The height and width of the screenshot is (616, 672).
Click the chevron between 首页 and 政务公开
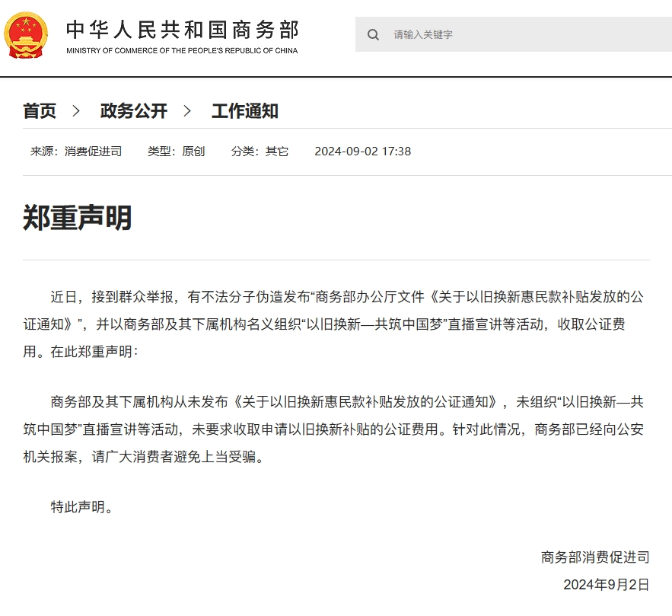(76, 111)
